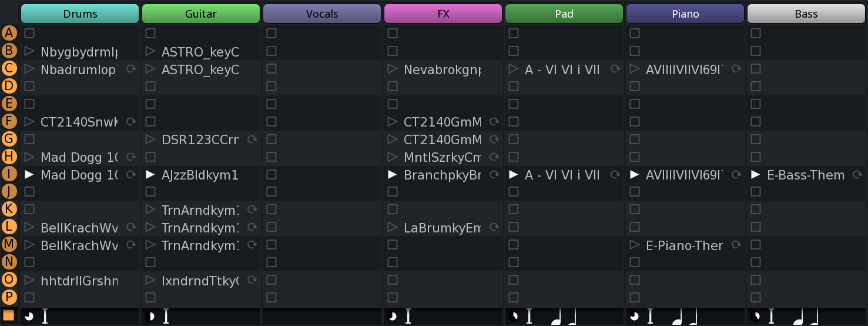Image resolution: width=868 pixels, height=326 pixels.
Task: Launch the CT2140GmM clip in FX row F
Action: 393,122
